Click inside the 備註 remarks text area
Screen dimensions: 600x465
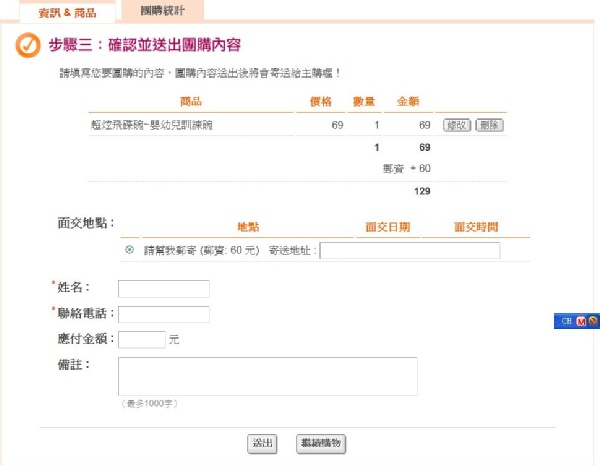267,376
